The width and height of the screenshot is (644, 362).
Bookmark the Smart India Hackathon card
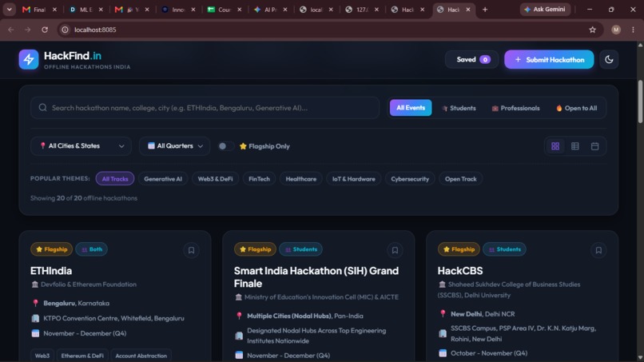click(x=395, y=250)
